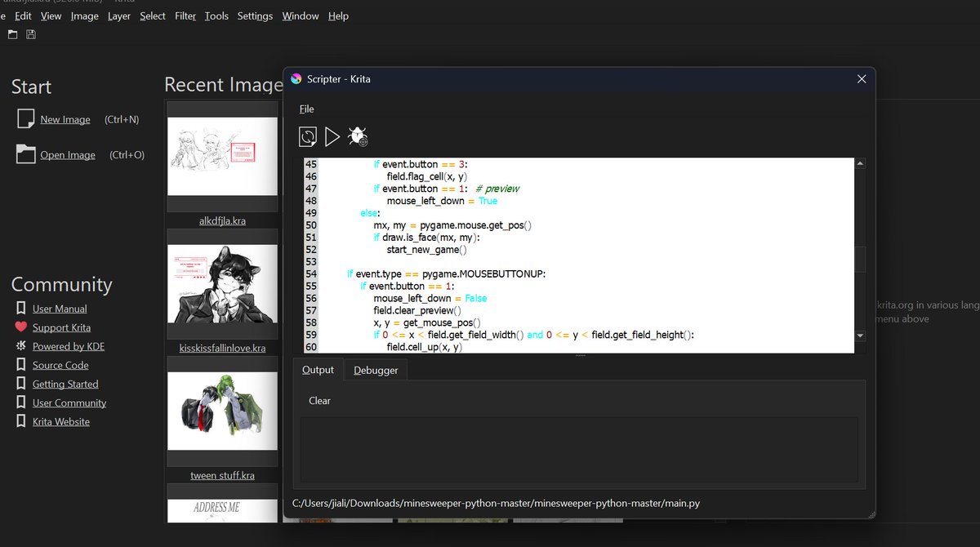Open the File menu in Scripter
The height and width of the screenshot is (547, 980).
tap(306, 109)
